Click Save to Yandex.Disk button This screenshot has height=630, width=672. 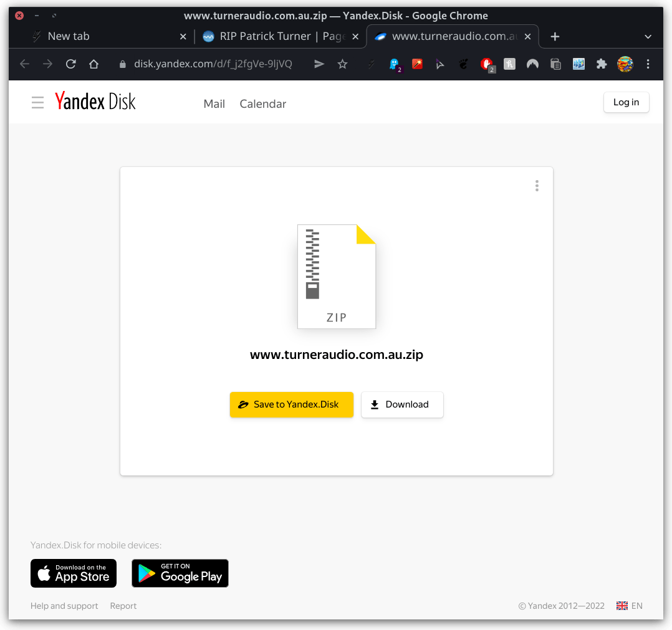coord(292,404)
